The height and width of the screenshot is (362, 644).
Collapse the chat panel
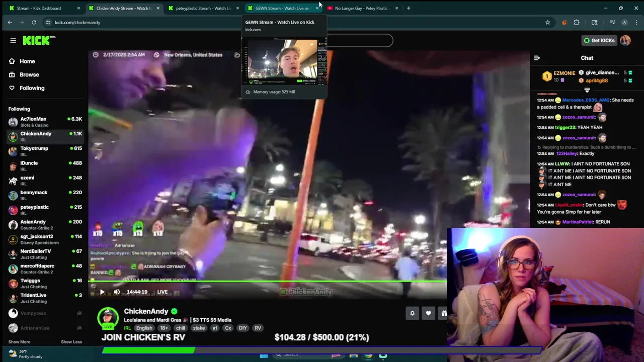[x=537, y=58]
